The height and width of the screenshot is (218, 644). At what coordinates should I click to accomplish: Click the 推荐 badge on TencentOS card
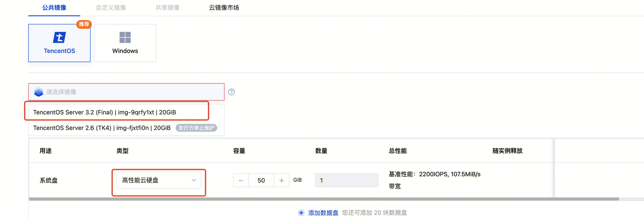click(84, 24)
